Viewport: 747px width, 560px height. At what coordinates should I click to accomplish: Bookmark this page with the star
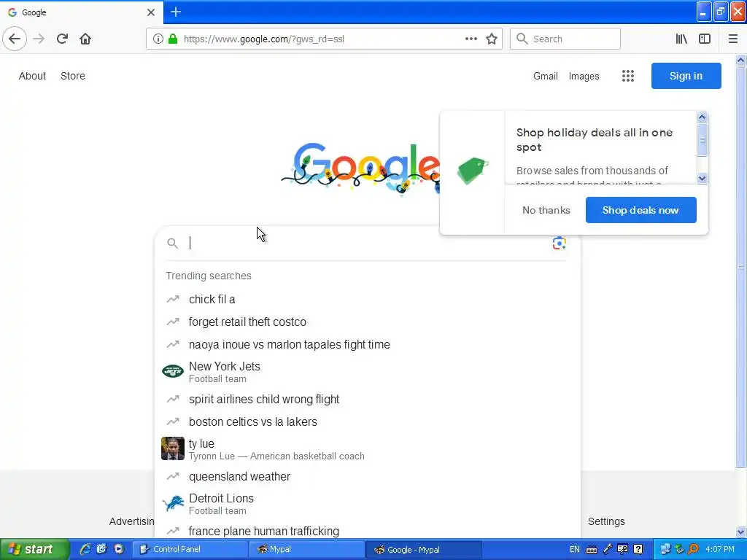(x=492, y=39)
